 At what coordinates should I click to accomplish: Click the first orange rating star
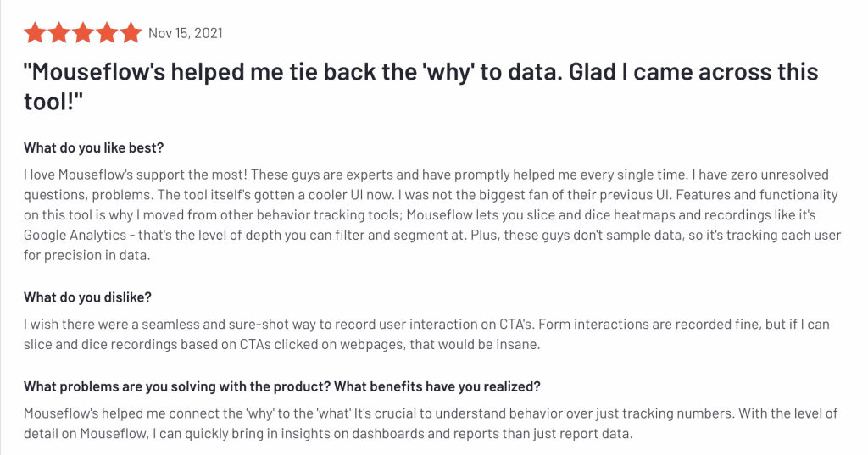(x=36, y=34)
